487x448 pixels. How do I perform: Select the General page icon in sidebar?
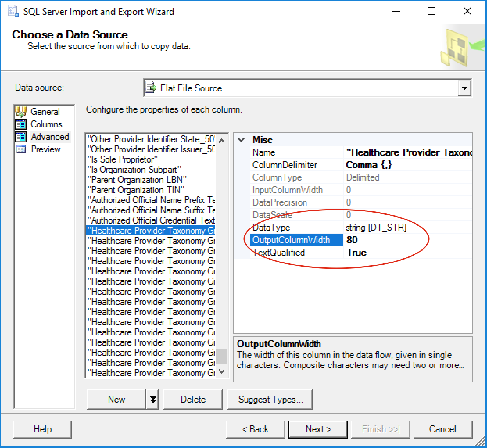[x=21, y=112]
